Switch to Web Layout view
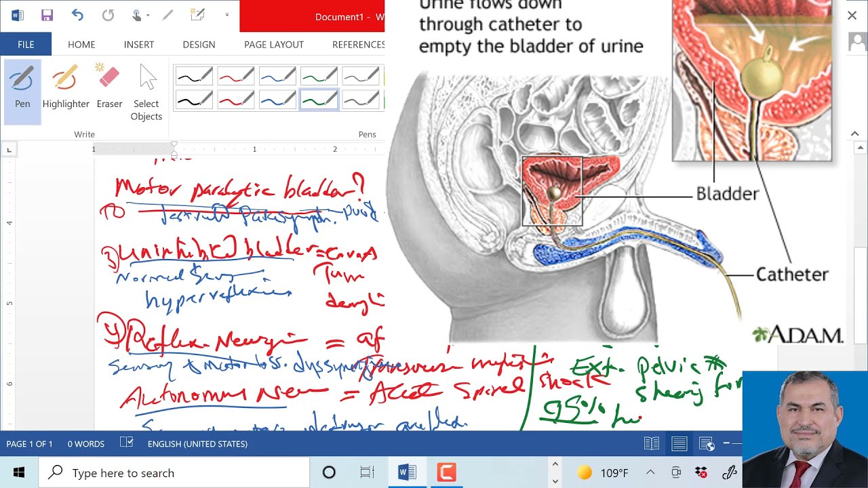The height and width of the screenshot is (488, 868). (x=707, y=444)
